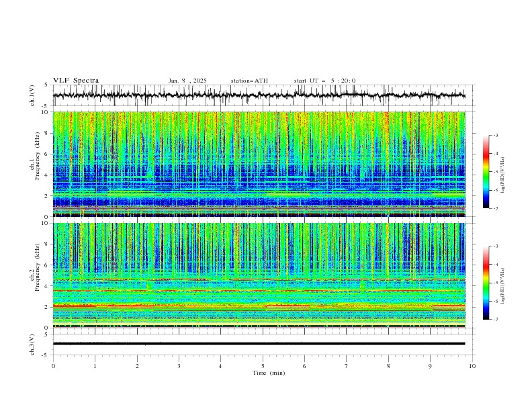The height and width of the screenshot is (411, 532).
Task: Click time axis tick label "3"
Action: 179,366
